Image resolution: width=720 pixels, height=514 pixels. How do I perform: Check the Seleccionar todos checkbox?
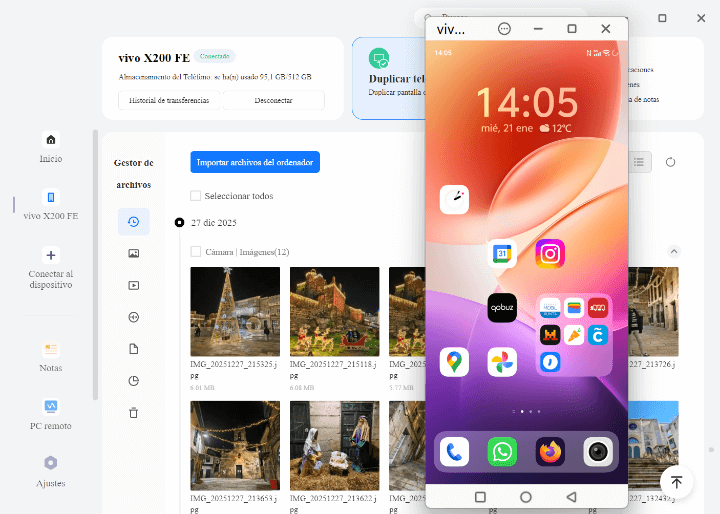pos(196,196)
